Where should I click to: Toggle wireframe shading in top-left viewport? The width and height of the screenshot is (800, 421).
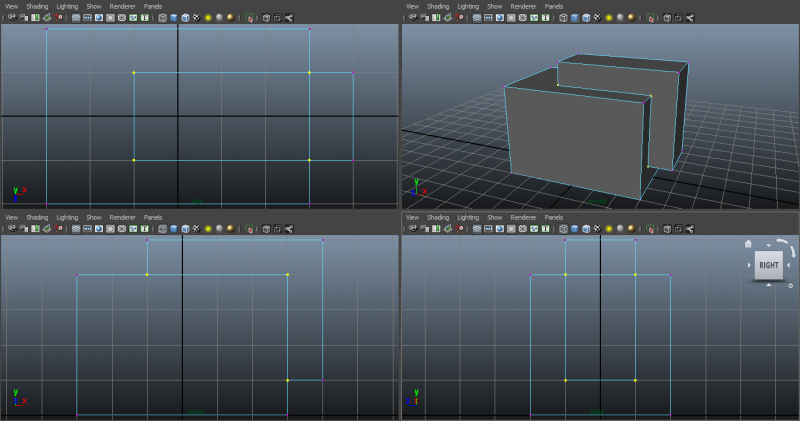point(161,18)
